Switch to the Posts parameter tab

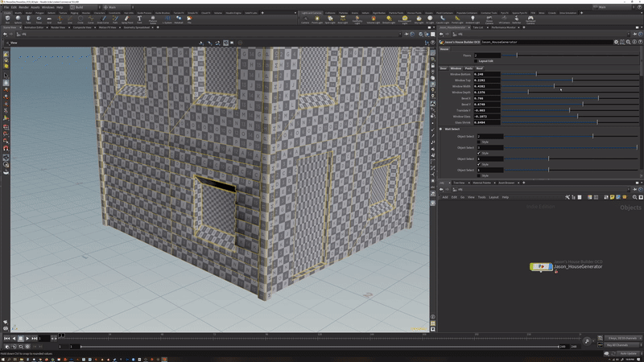(469, 68)
